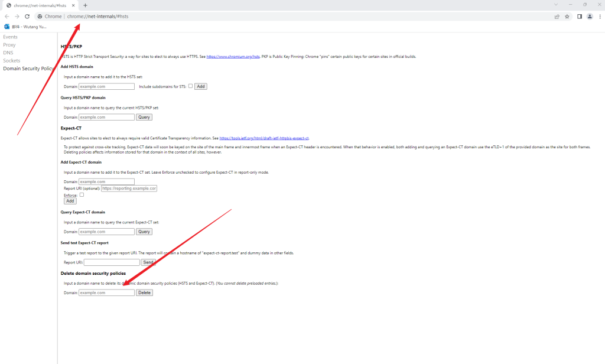Click the browser back arrow

click(x=7, y=17)
